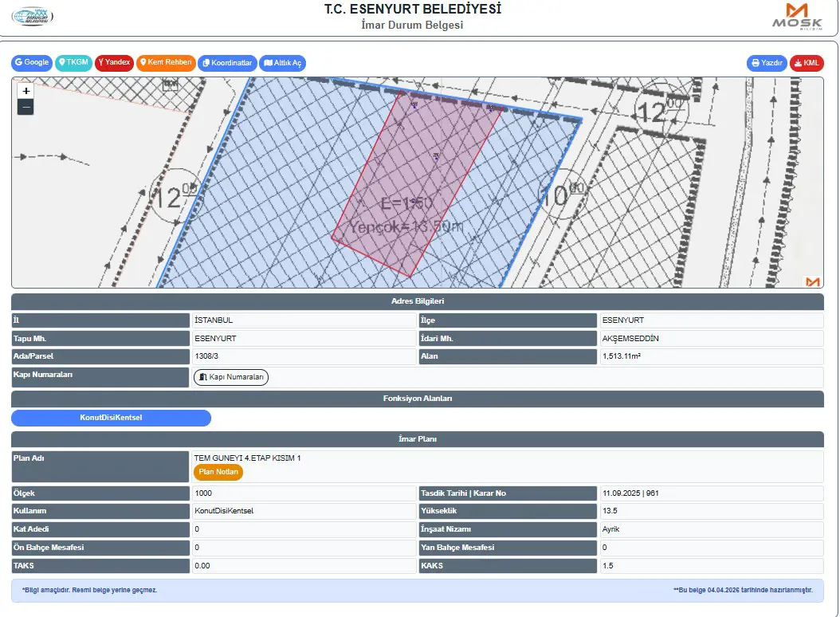Download the KML file
The width and height of the screenshot is (840, 617).
807,63
